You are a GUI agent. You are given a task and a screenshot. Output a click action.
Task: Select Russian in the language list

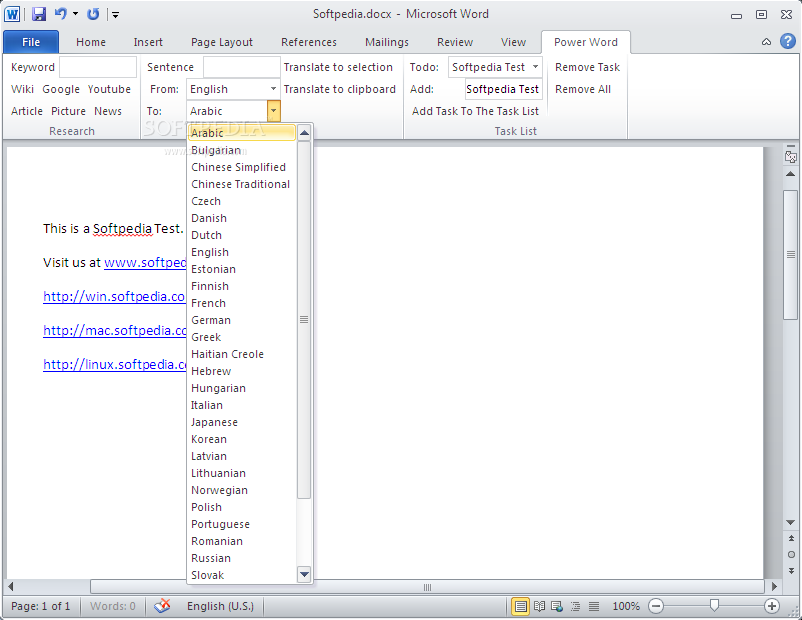[x=241, y=559]
